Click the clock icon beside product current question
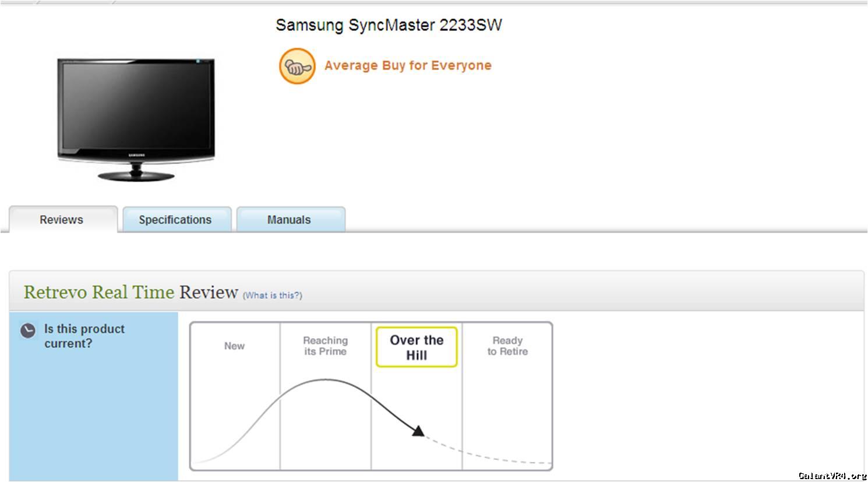Image resolution: width=868 pixels, height=482 pixels. (28, 330)
